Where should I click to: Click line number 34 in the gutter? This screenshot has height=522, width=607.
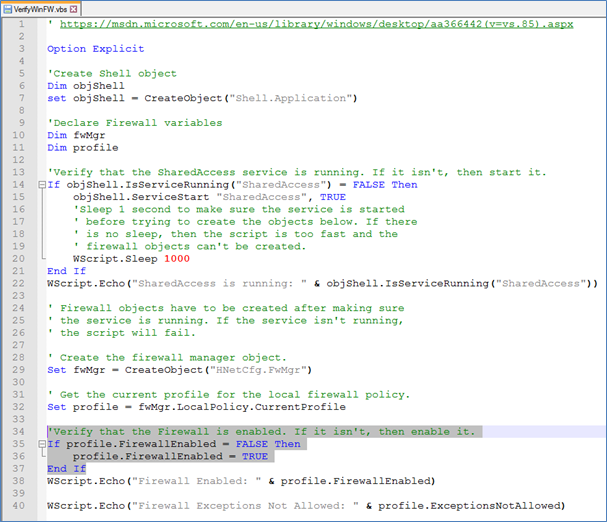click(x=18, y=432)
